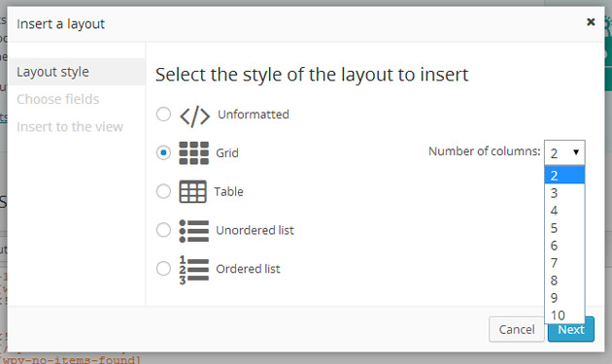
Task: Click the Table label text
Action: coord(228,191)
